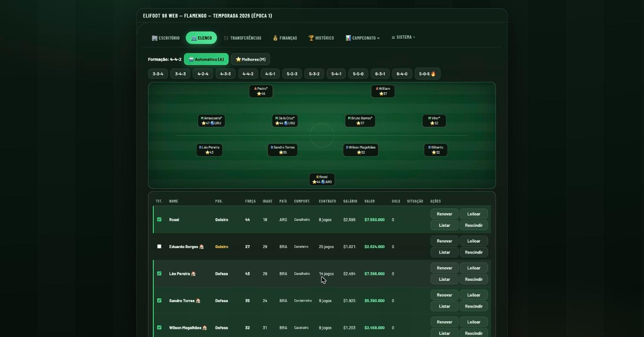Choose the 5-4-1 formation

tap(336, 74)
